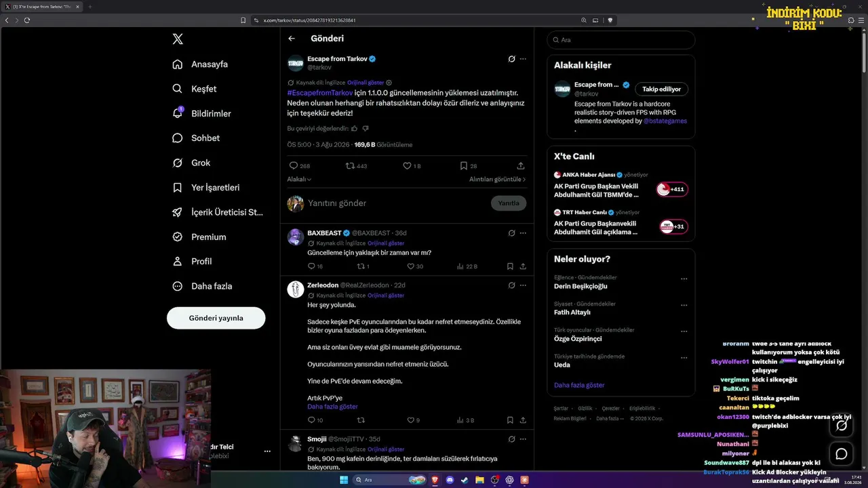Open Sohbet chat section

tap(196, 138)
